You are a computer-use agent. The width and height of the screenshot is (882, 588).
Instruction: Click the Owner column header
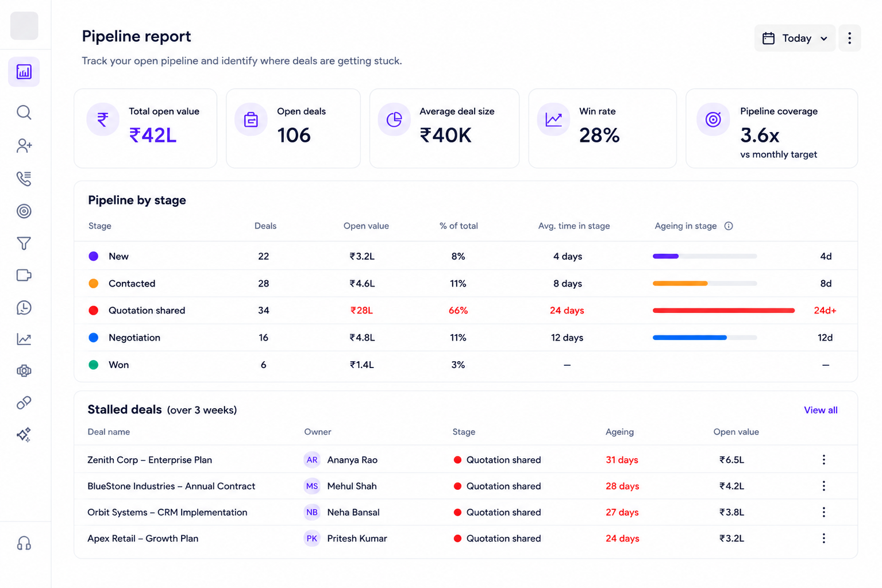point(318,432)
